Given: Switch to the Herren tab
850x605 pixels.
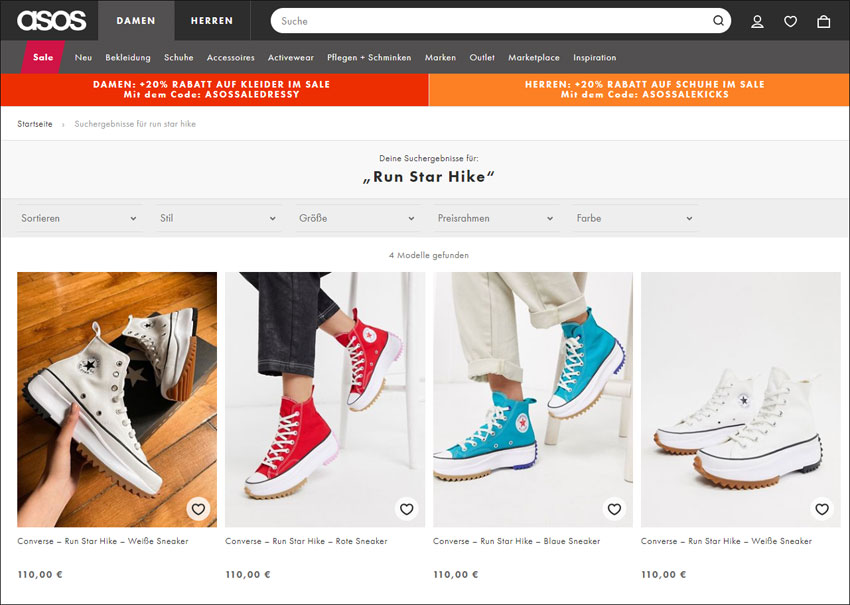Looking at the screenshot, I should pyautogui.click(x=212, y=21).
